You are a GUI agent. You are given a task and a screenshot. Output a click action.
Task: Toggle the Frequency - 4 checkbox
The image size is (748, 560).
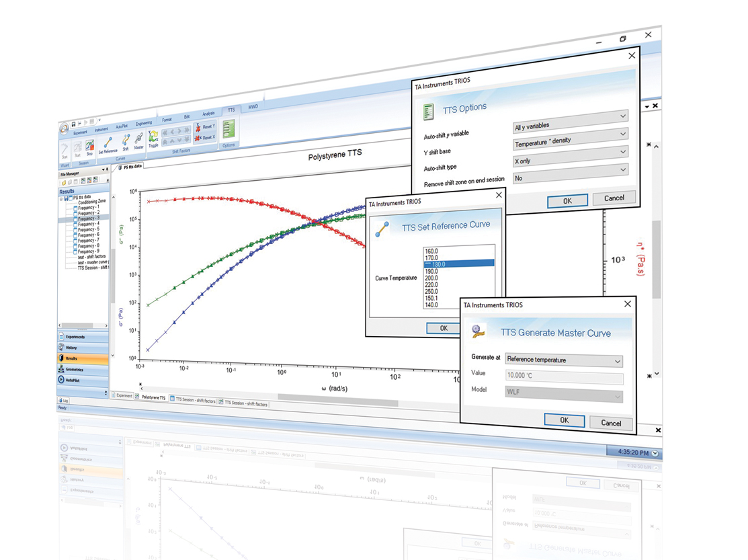(75, 225)
